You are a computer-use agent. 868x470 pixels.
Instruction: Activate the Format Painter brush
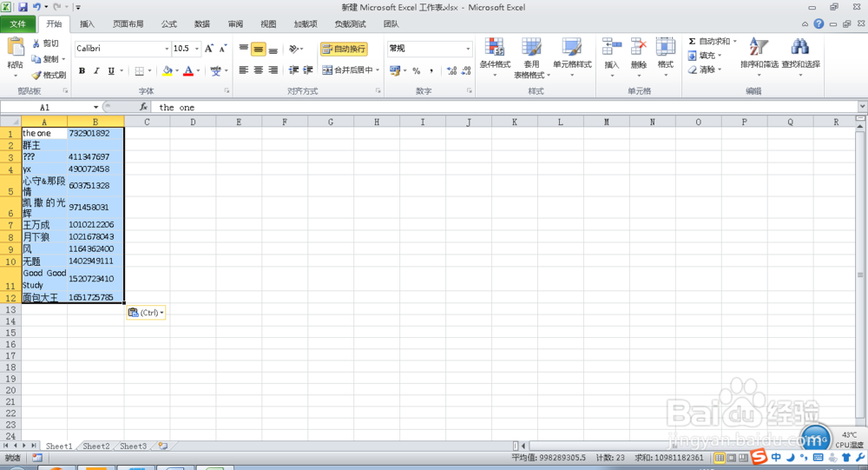pyautogui.click(x=36, y=75)
